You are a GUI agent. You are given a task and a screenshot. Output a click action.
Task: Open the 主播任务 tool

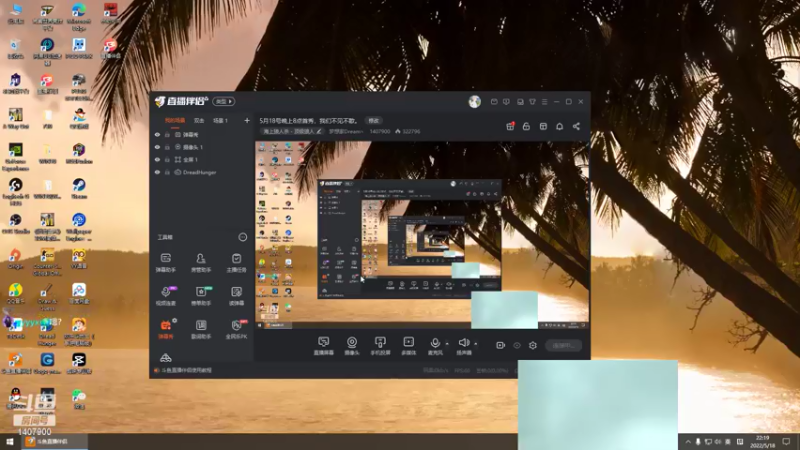click(x=236, y=262)
